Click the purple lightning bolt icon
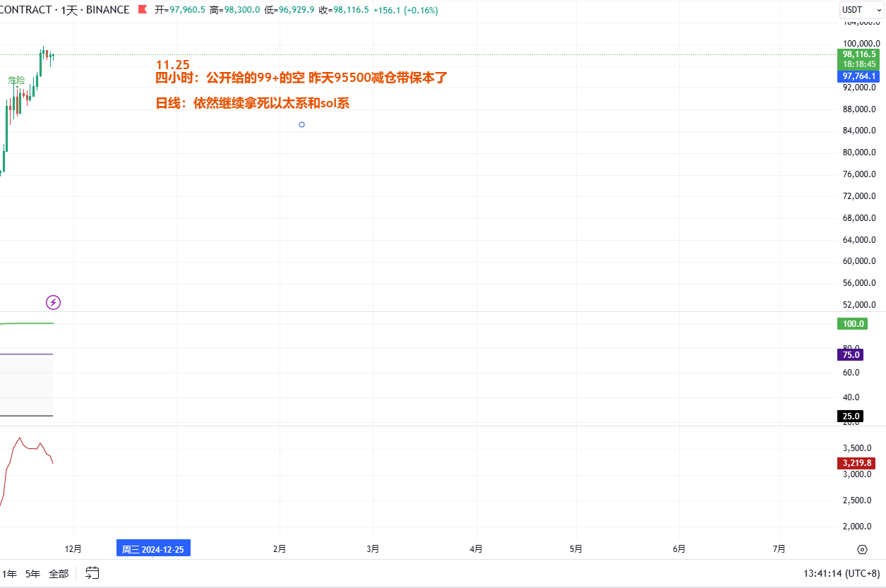This screenshot has height=588, width=886. (x=53, y=303)
